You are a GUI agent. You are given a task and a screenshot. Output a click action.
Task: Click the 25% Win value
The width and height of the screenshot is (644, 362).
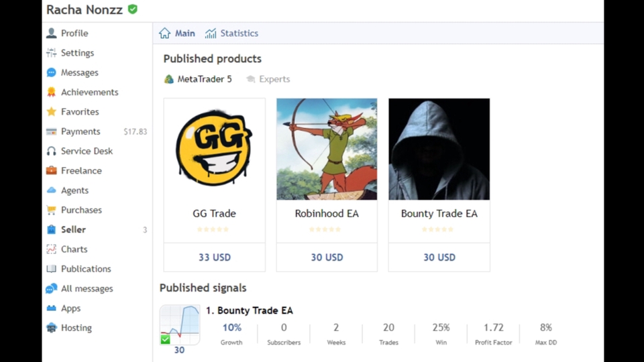[441, 328]
